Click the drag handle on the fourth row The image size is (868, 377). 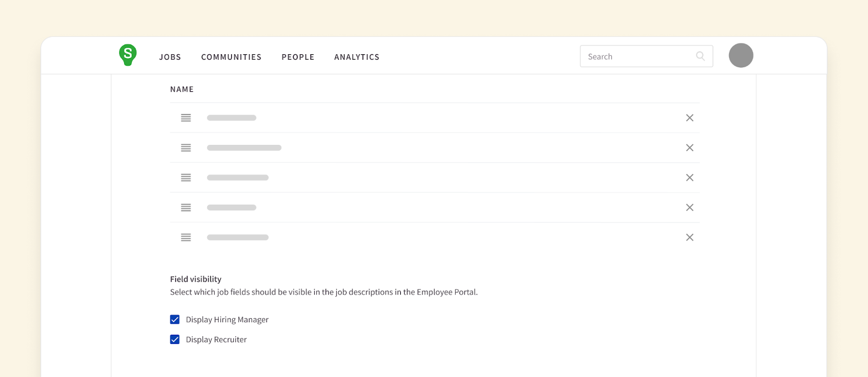click(186, 207)
